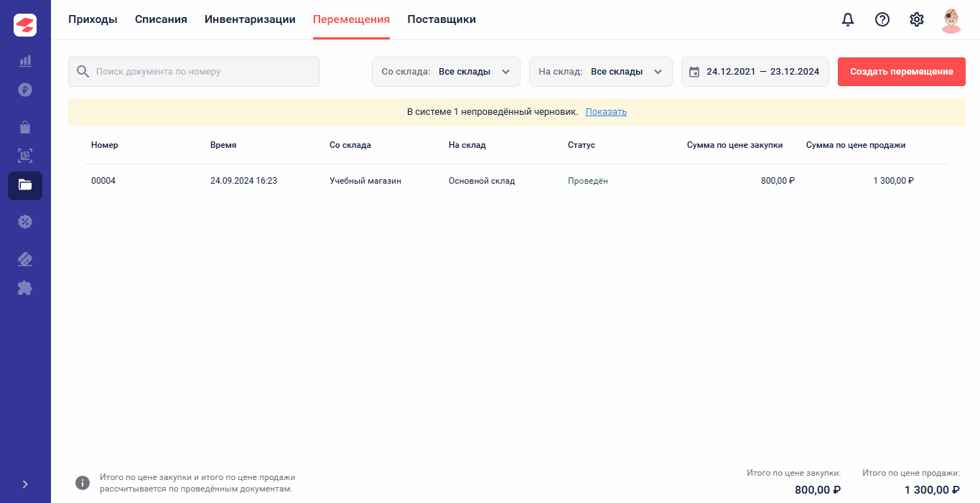Open the help question mark icon
The image size is (980, 503).
tap(882, 20)
